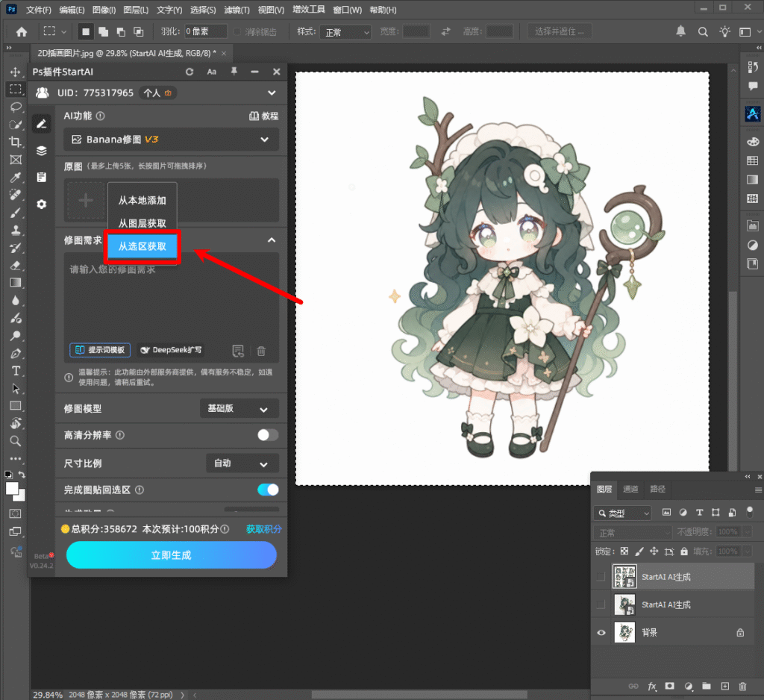Click the foreground color swatch
The width and height of the screenshot is (764, 700).
click(x=12, y=489)
